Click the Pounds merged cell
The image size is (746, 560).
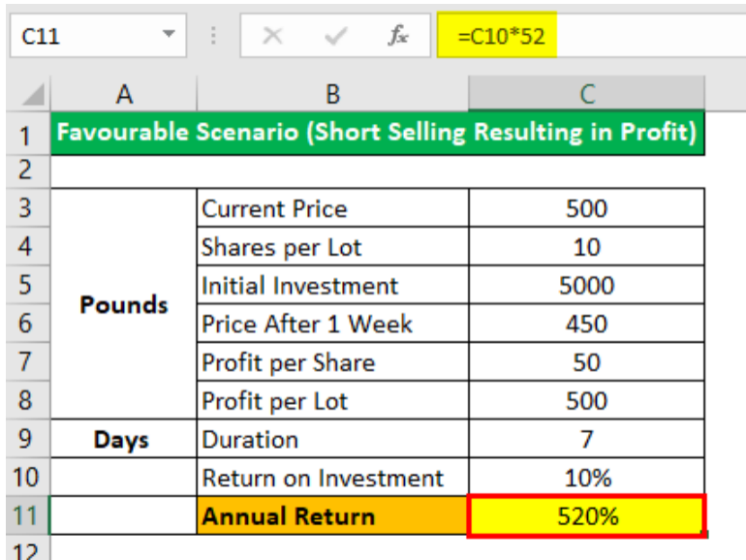coord(123,304)
